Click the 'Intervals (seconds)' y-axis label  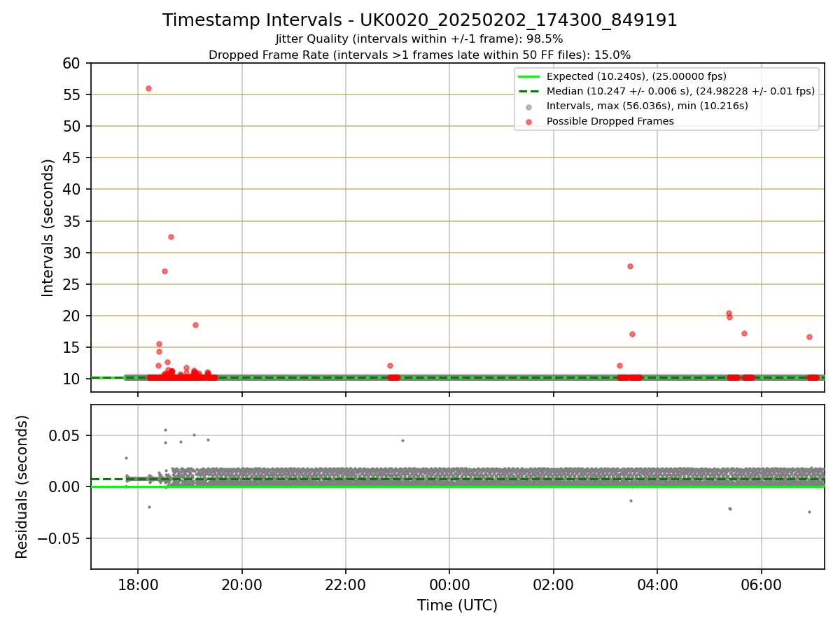[48, 227]
